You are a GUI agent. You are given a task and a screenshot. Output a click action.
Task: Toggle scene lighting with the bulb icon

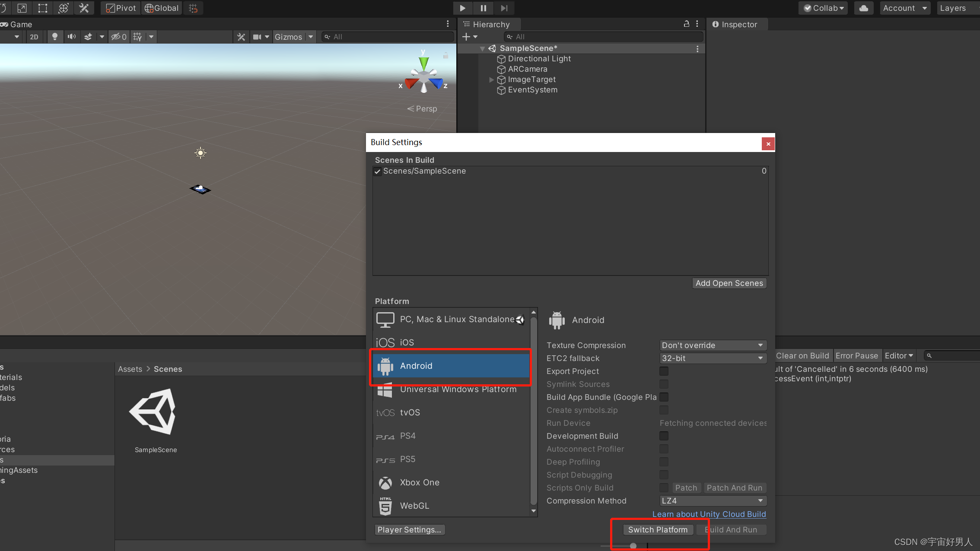[54, 37]
